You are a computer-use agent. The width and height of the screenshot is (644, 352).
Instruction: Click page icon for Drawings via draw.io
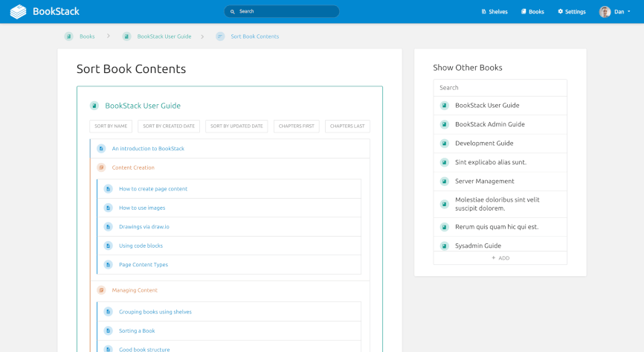[x=108, y=226]
